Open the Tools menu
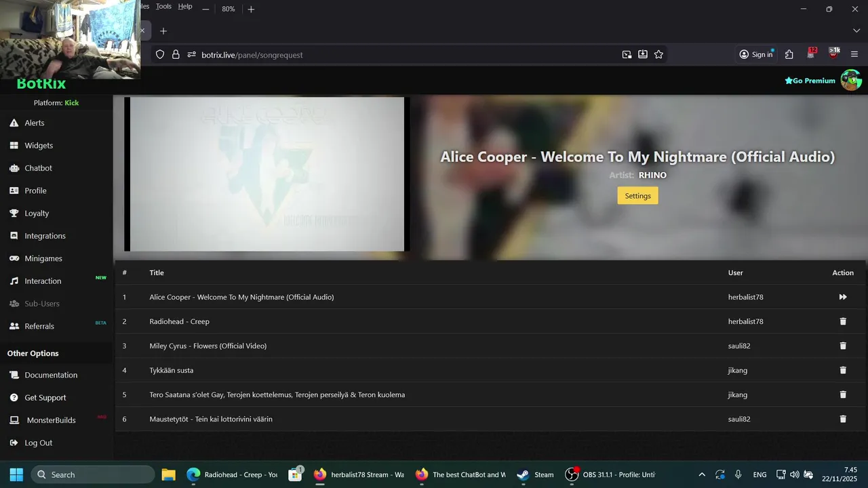Viewport: 868px width, 488px height. (163, 6)
